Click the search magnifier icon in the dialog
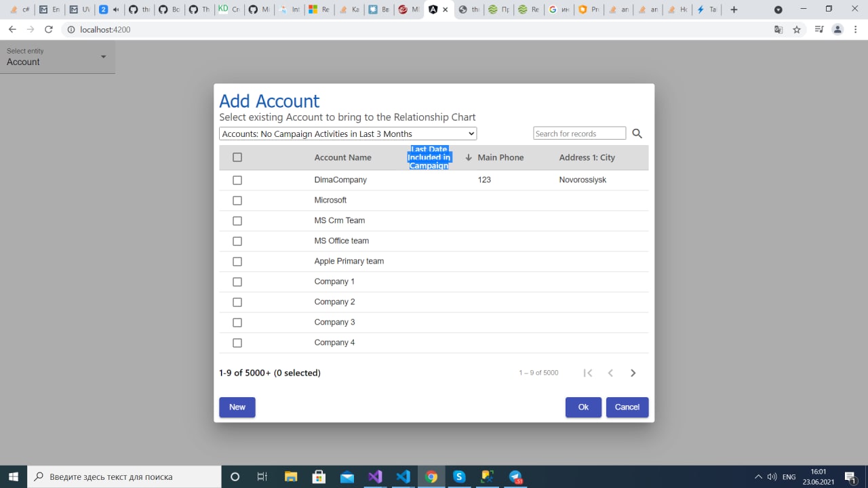 (x=637, y=134)
